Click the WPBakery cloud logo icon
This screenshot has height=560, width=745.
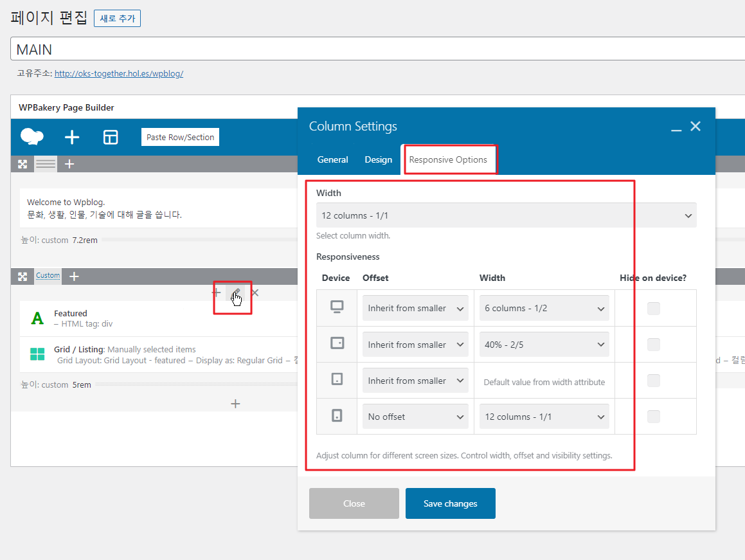[32, 137]
